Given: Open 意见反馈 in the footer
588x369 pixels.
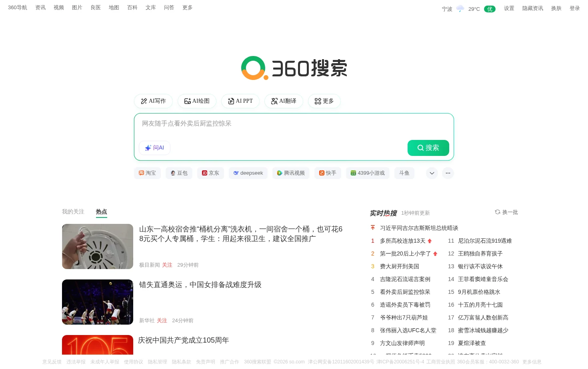Looking at the screenshot, I should [52, 362].
